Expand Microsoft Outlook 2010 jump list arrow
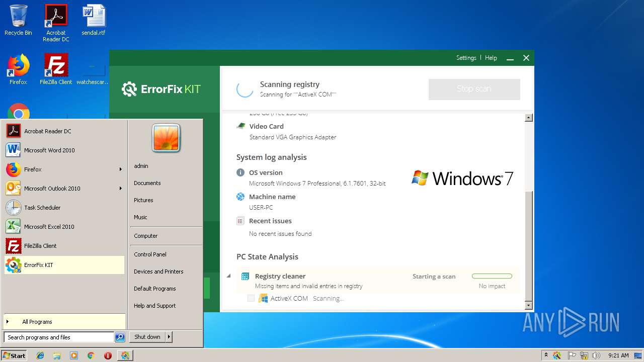This screenshot has height=362, width=644. (x=121, y=189)
